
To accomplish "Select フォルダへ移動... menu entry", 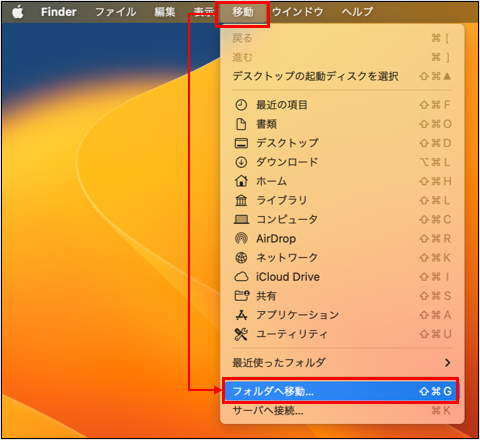I will coord(341,391).
